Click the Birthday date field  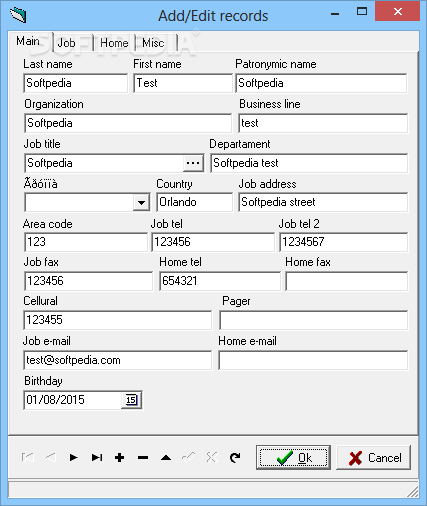coord(73,400)
